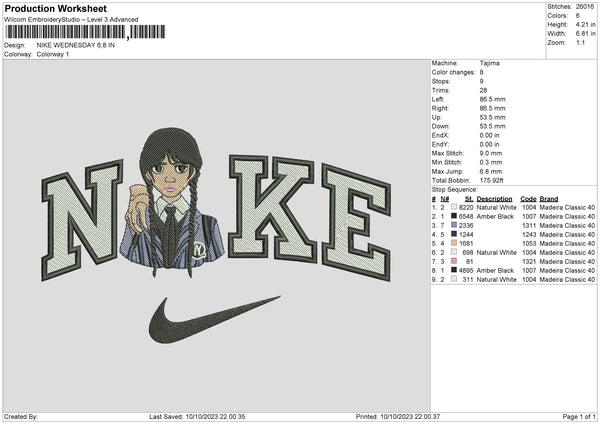Viewport: 600px width, 424px height.
Task: Click the 'Left:' measurement label
Action: point(438,99)
